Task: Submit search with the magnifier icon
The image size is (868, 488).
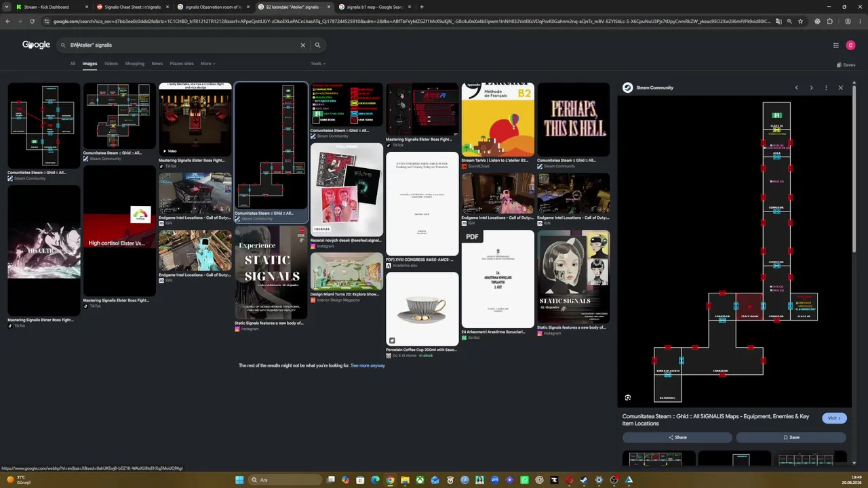Action: click(317, 45)
